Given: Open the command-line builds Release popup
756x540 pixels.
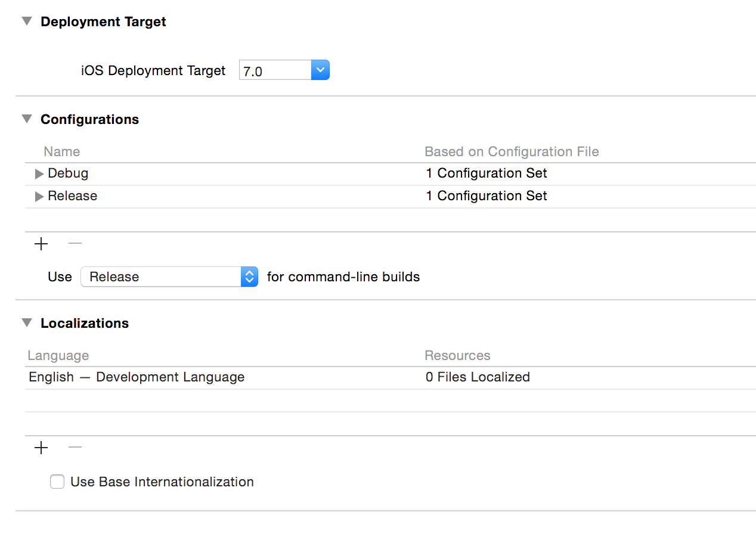Looking at the screenshot, I should click(169, 277).
